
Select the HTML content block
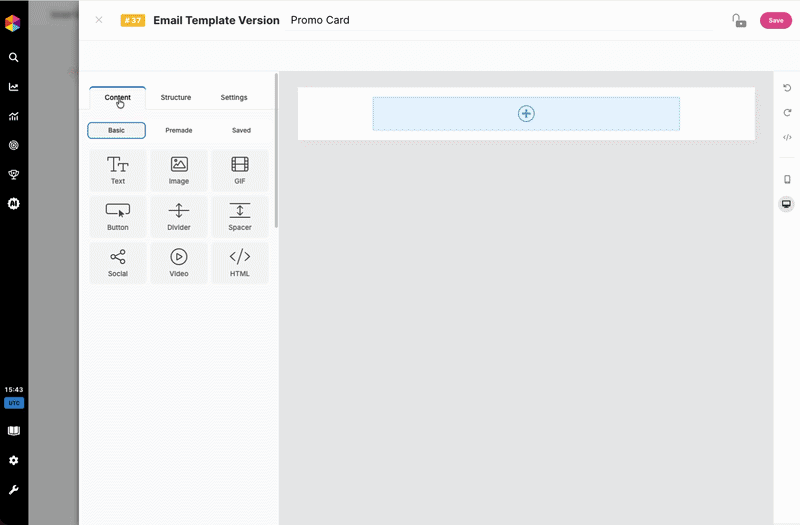pos(240,262)
